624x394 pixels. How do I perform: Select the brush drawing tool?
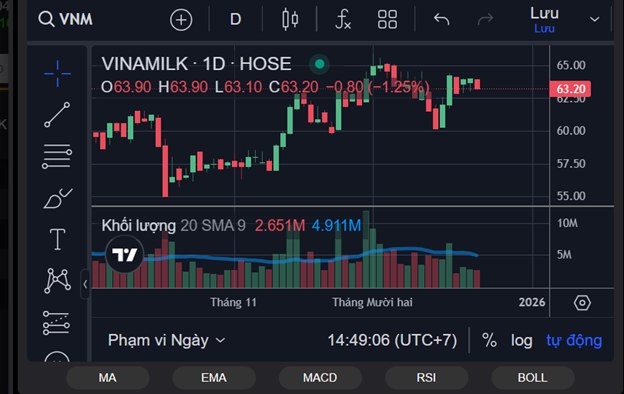pyautogui.click(x=57, y=198)
